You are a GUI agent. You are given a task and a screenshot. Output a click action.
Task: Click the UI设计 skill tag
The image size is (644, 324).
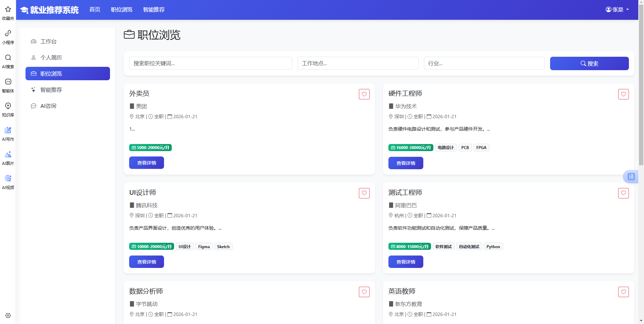[x=184, y=247]
